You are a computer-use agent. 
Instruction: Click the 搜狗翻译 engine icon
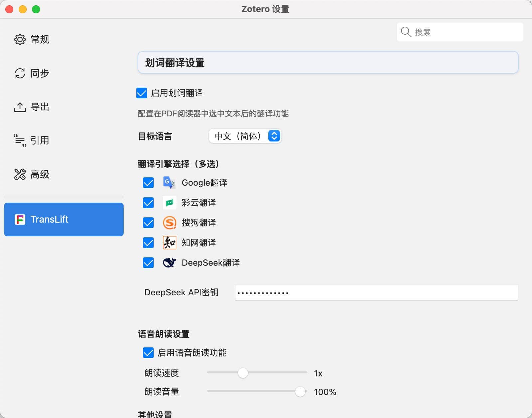[x=170, y=223]
